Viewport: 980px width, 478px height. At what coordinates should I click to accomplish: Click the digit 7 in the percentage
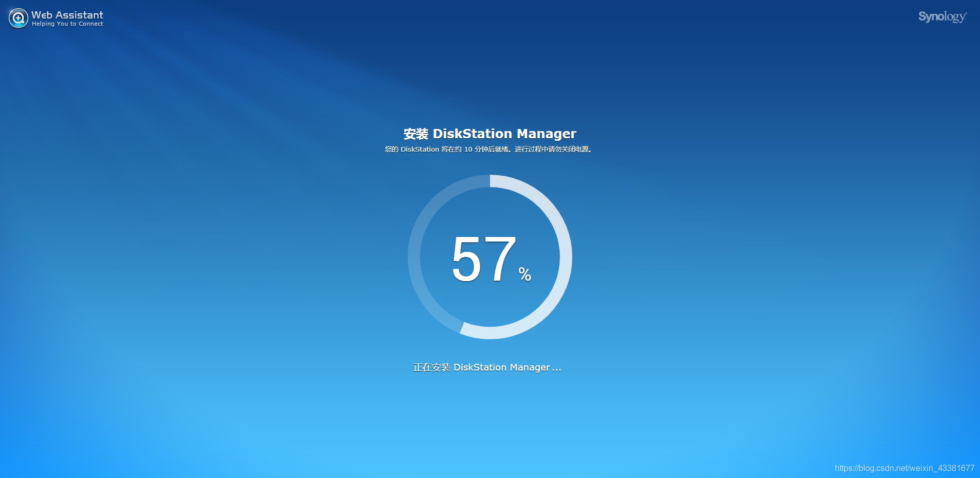click(x=500, y=259)
